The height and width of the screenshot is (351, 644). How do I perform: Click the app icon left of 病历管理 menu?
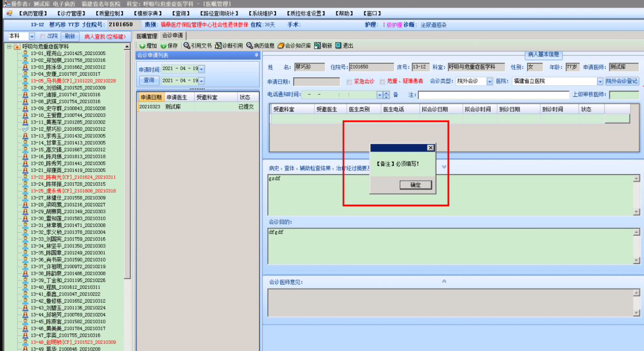pos(9,13)
